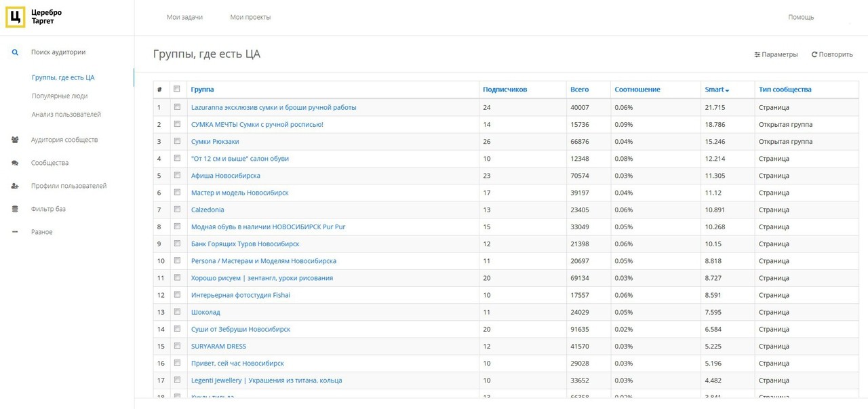Click Smart value 18.786
This screenshot has height=409, width=868.
[x=715, y=124]
